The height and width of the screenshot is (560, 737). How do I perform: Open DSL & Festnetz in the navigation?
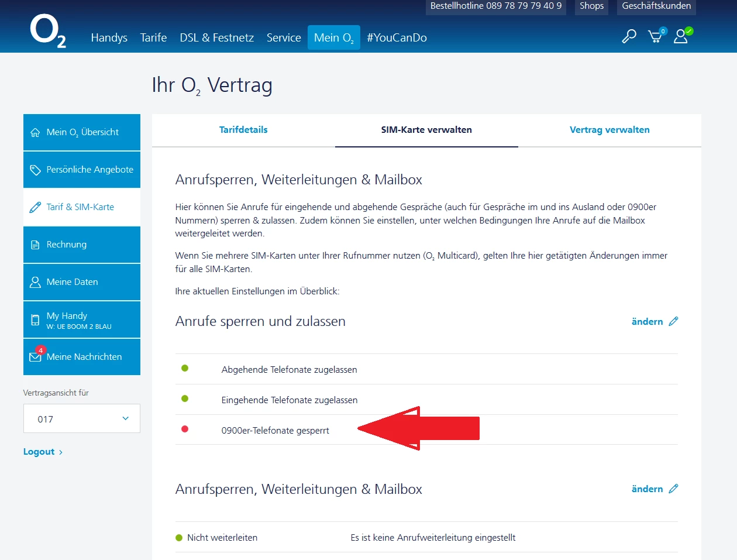(217, 37)
